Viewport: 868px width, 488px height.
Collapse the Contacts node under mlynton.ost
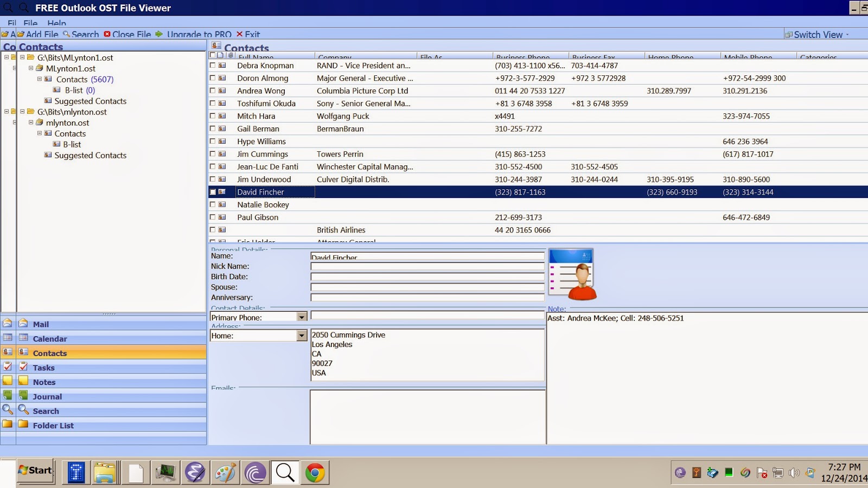(40, 133)
